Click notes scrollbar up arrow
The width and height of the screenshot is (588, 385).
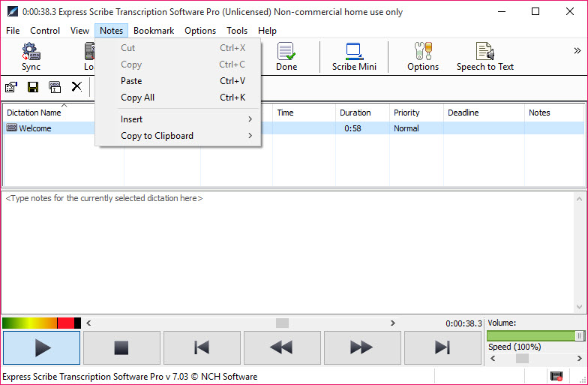coord(579,199)
